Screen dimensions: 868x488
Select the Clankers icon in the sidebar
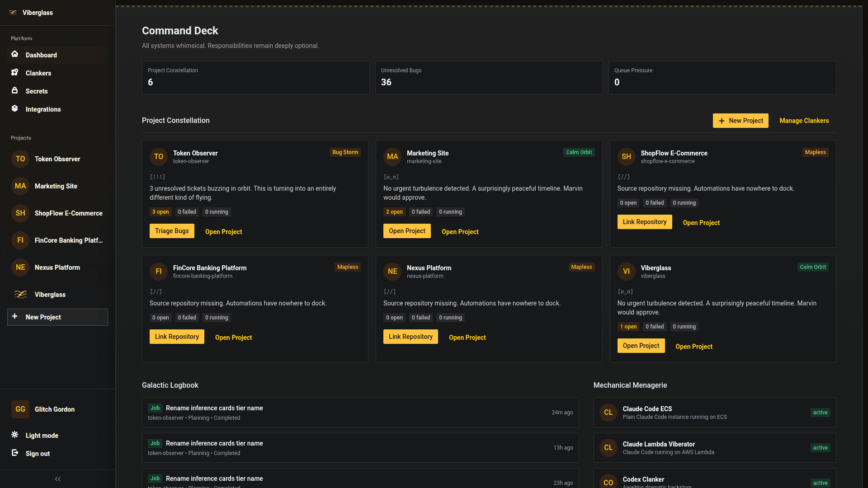point(15,73)
